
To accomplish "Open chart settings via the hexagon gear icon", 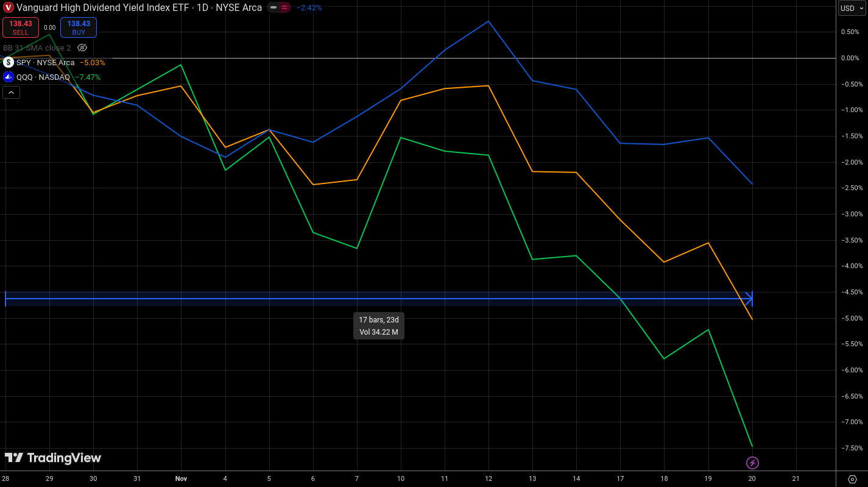I will (852, 478).
